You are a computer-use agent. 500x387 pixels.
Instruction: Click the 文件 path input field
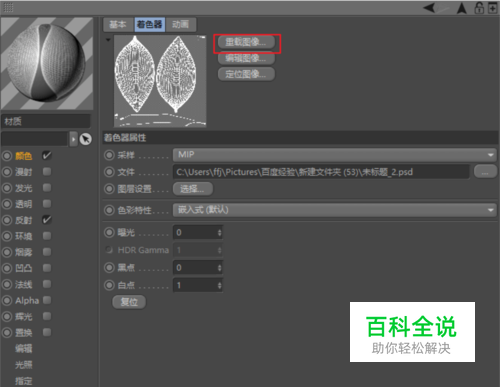click(321, 172)
